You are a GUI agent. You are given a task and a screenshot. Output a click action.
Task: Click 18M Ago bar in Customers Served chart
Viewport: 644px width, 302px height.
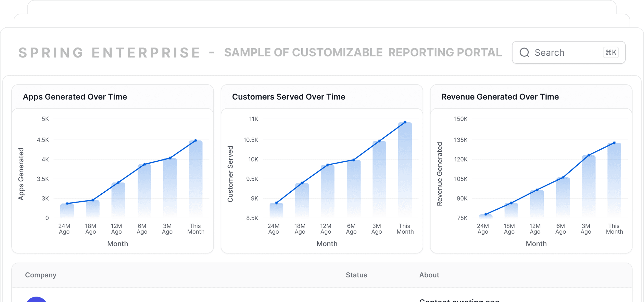[x=302, y=200]
